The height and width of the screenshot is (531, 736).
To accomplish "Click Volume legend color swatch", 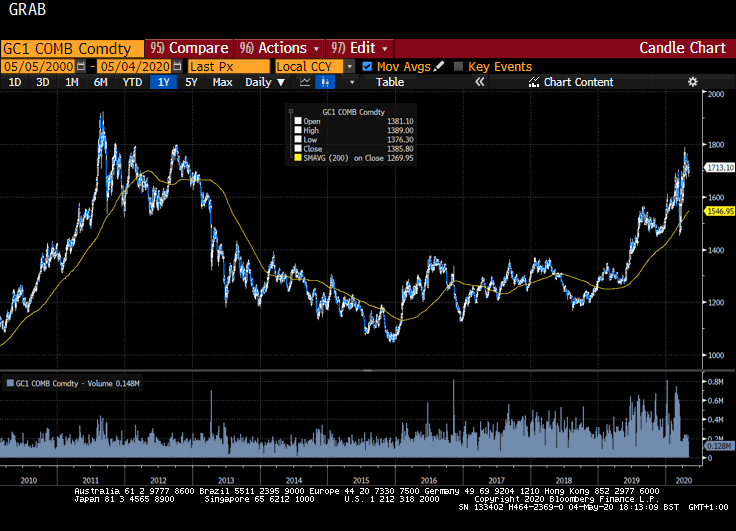I will pyautogui.click(x=10, y=384).
